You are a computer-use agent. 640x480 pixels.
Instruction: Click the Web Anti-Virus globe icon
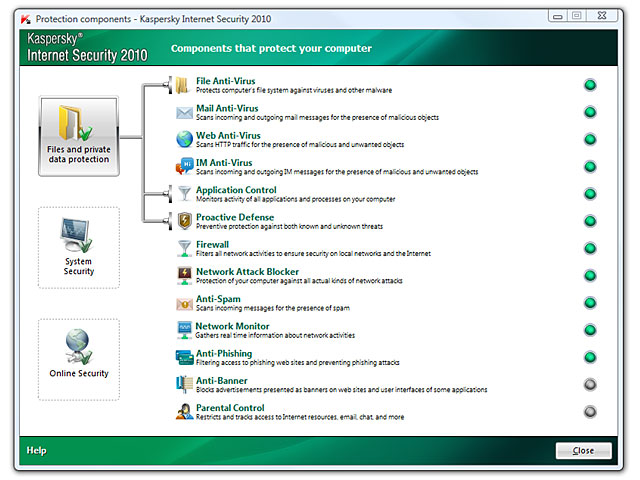pos(184,139)
